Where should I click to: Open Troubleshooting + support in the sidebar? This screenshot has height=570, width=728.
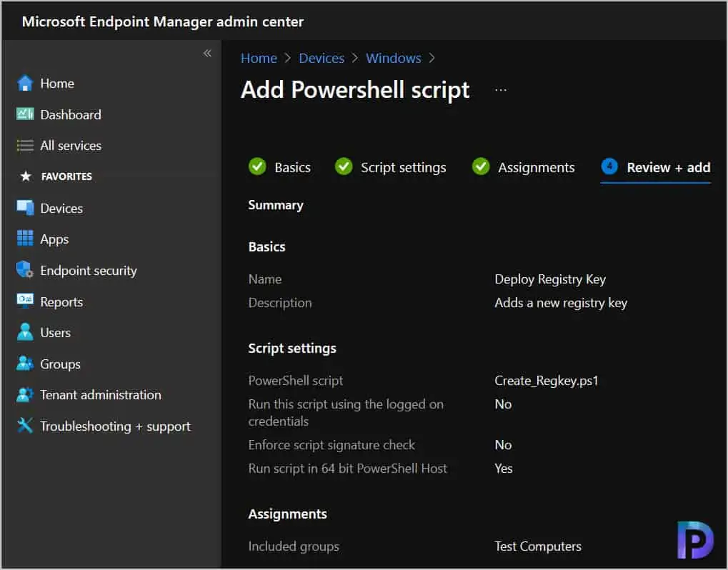tap(115, 426)
